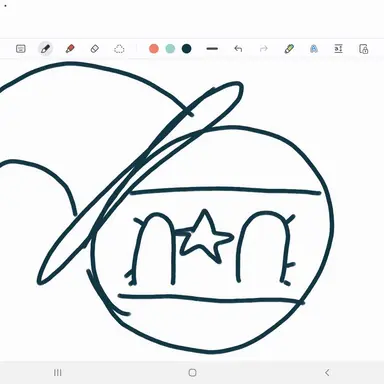Viewport: 384px width, 384px height.
Task: Open Android recent apps
Action: [58, 373]
